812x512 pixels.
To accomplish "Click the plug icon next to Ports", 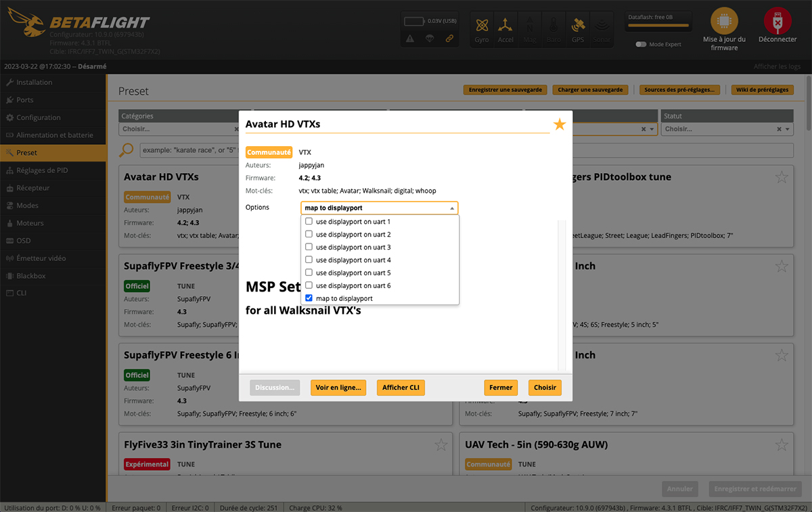I will 9,100.
